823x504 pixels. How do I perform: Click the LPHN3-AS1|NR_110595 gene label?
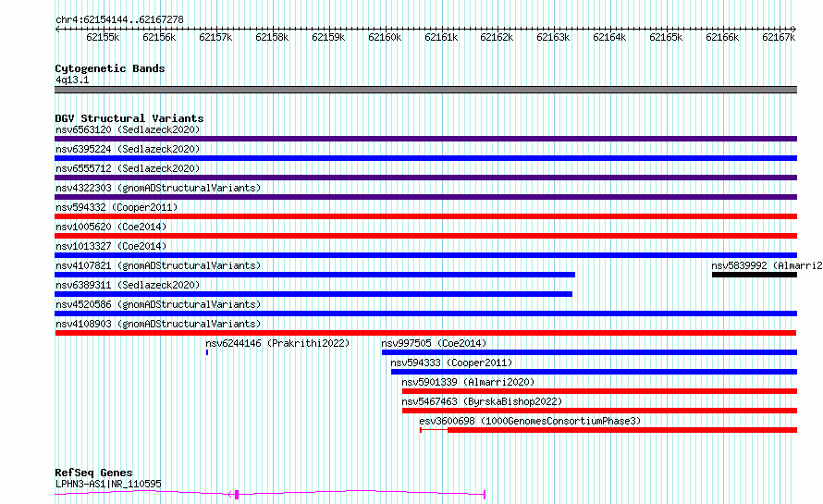(x=108, y=484)
